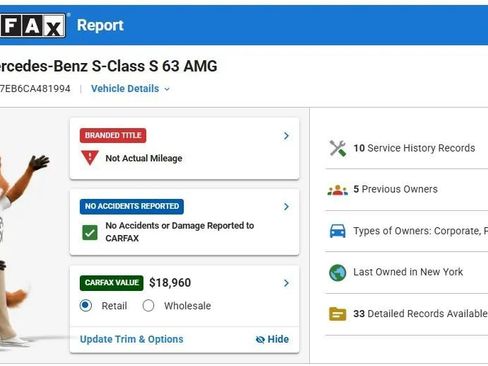488x366 pixels.
Task: Expand the Vehicle Details dropdown
Action: coord(130,89)
